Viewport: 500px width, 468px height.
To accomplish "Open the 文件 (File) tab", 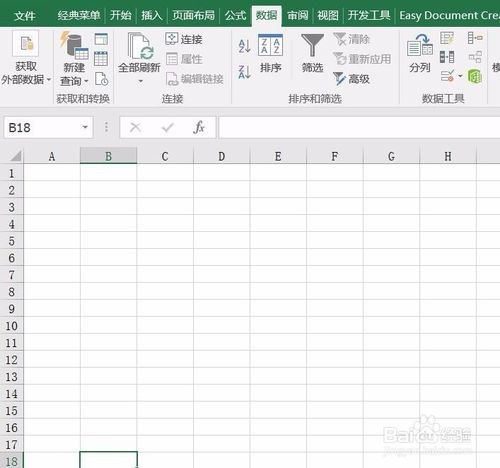I will coord(25,15).
